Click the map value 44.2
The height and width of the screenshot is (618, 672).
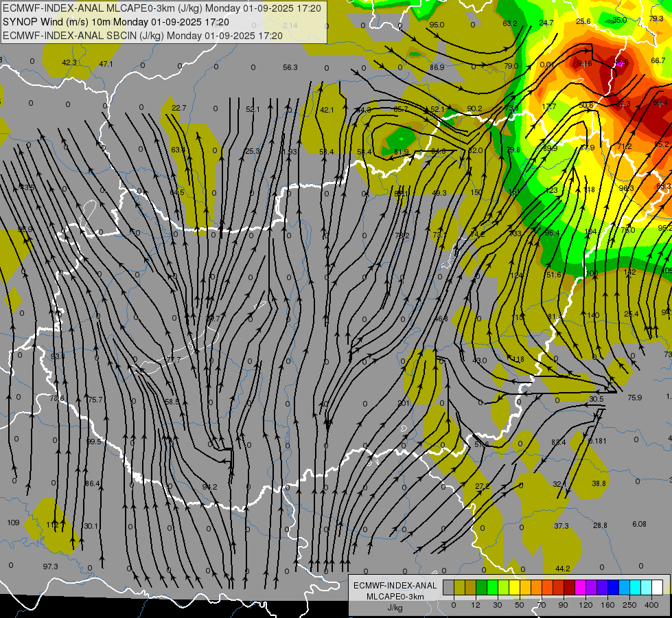coord(563,569)
